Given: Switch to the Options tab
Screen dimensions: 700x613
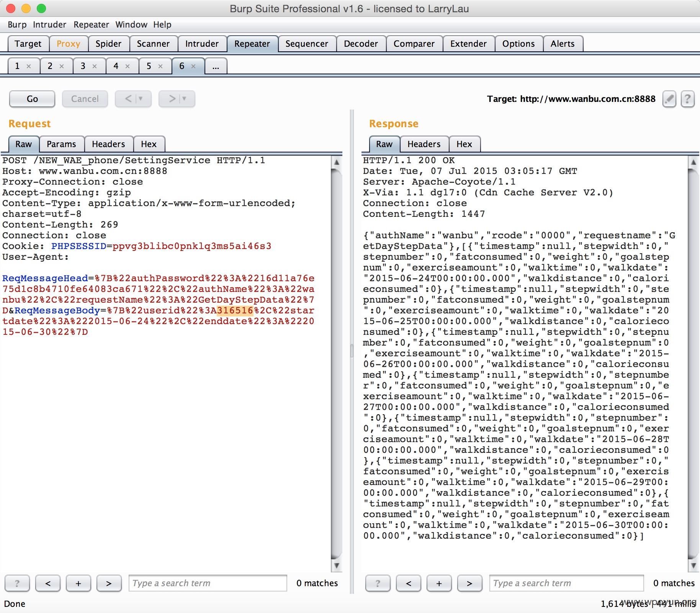Looking at the screenshot, I should click(518, 44).
